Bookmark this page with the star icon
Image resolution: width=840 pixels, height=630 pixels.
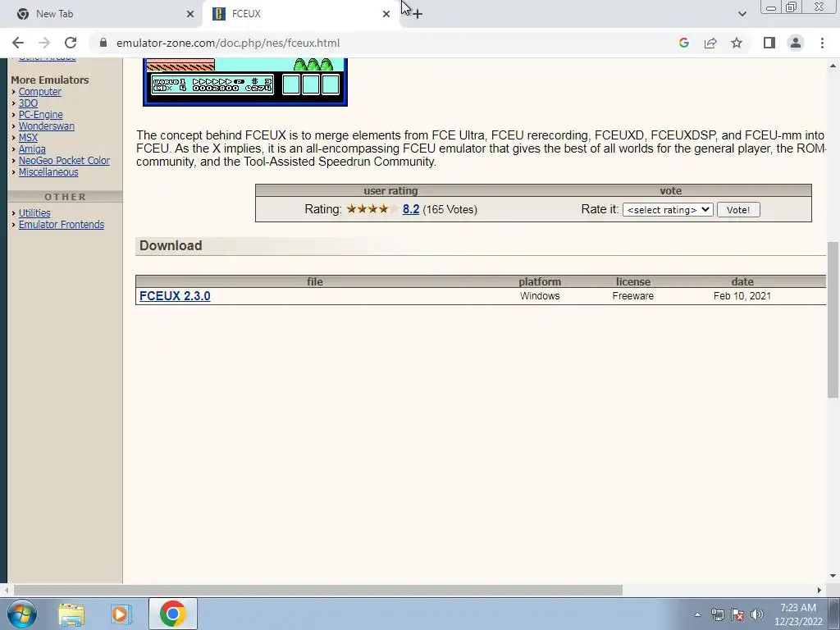pos(737,43)
